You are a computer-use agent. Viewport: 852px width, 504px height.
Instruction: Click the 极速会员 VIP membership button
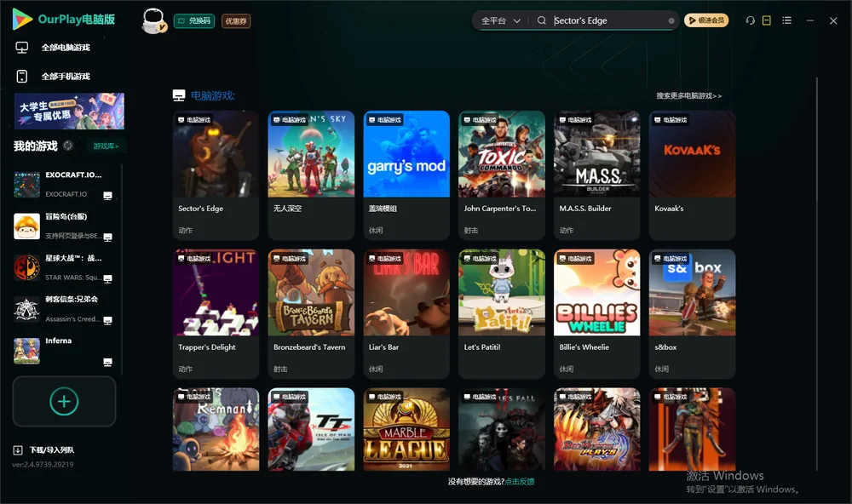point(706,20)
